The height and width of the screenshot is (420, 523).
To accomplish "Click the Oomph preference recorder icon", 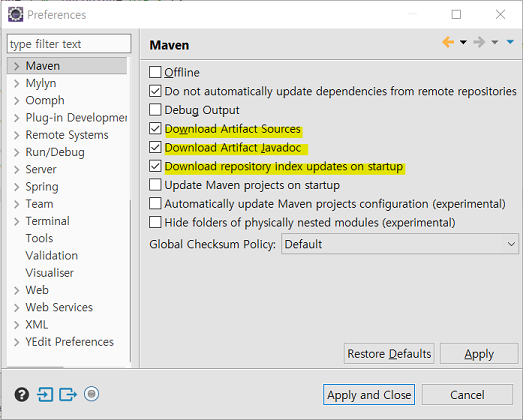I will click(91, 394).
